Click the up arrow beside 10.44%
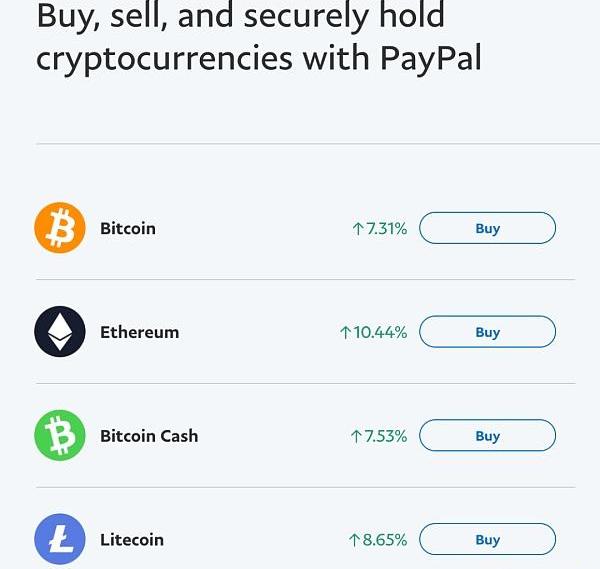 pos(345,332)
